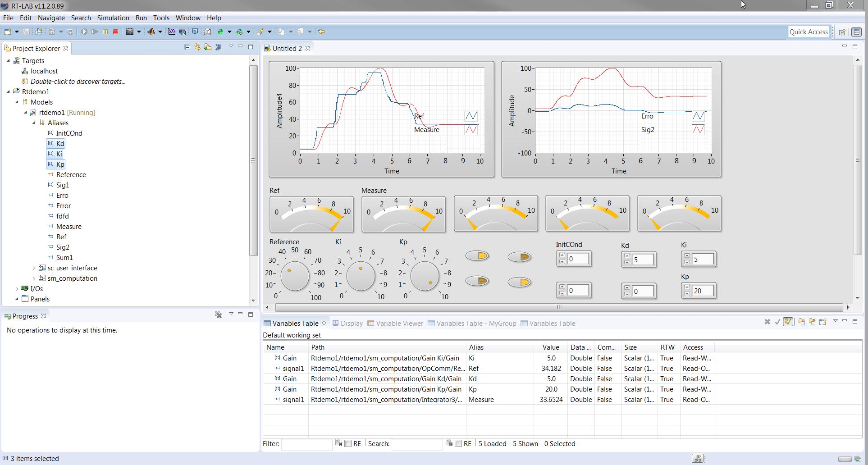Image resolution: width=868 pixels, height=465 pixels.
Task: Switch to Variables Table - MyGroup tab
Action: (472, 324)
